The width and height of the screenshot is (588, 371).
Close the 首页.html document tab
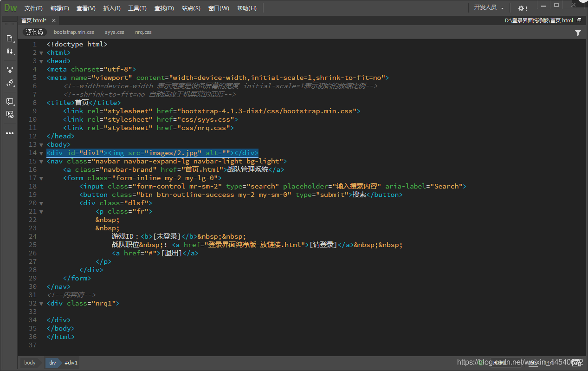(x=54, y=20)
